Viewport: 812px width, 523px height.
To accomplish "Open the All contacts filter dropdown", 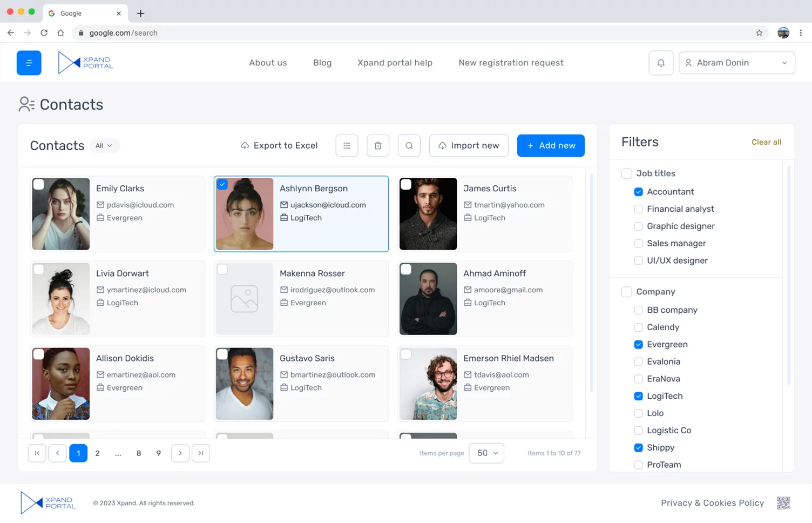I will tap(104, 146).
